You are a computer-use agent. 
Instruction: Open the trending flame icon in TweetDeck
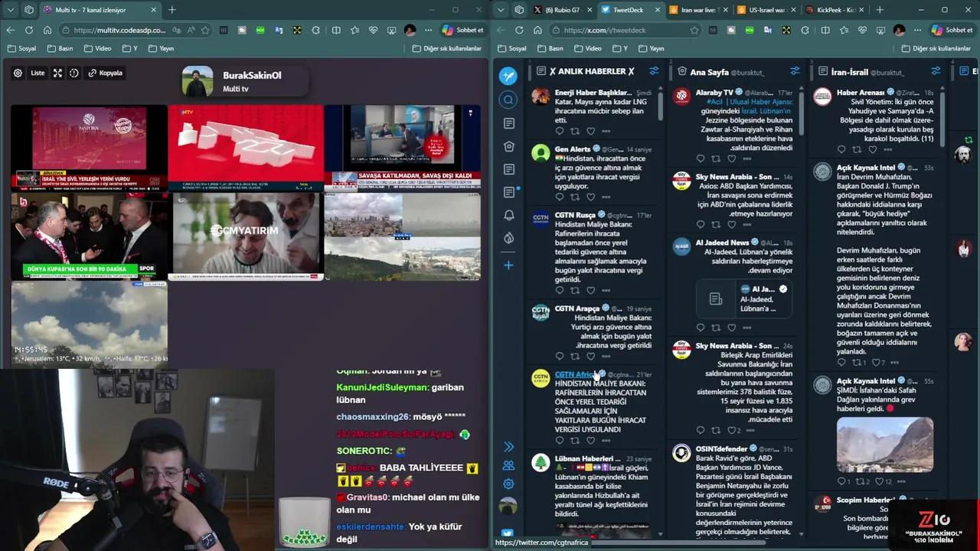click(509, 238)
